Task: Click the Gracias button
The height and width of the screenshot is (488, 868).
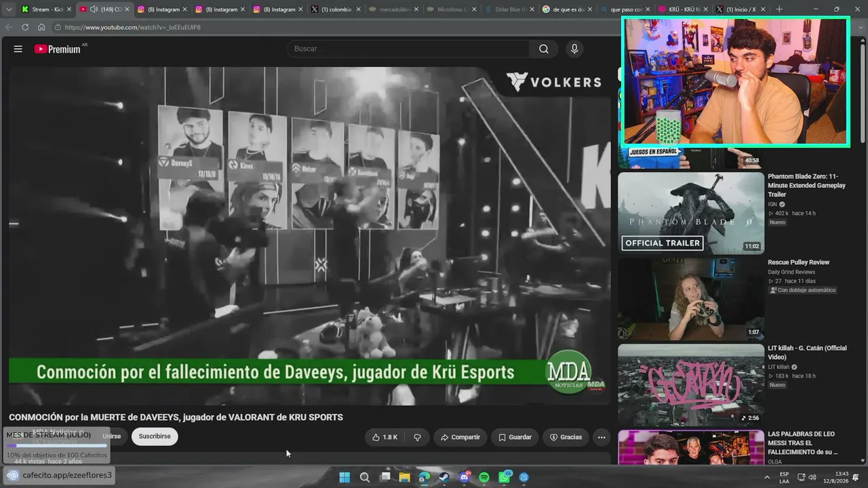Action: click(x=566, y=437)
